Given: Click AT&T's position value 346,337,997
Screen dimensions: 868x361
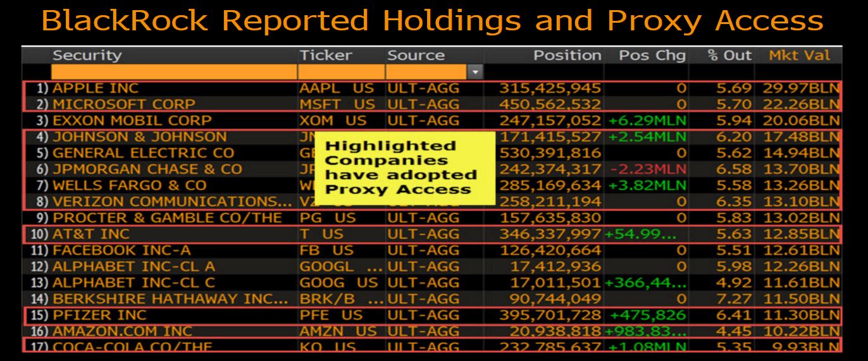Looking at the screenshot, I should point(550,235).
